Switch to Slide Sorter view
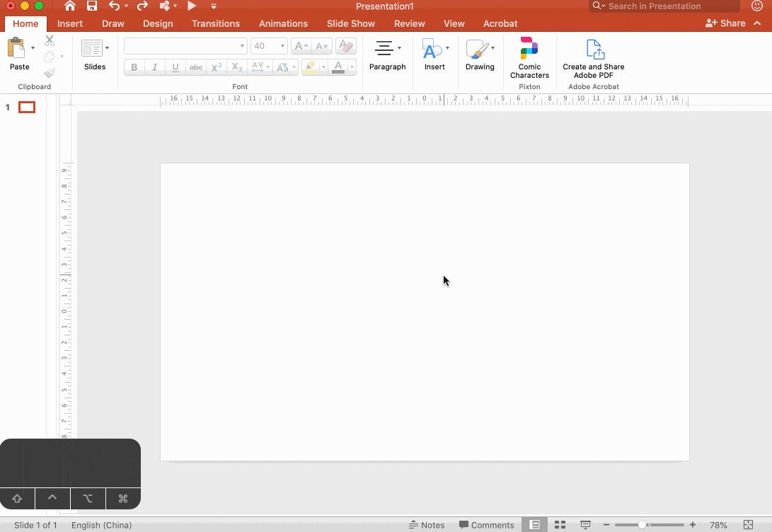 (560, 525)
